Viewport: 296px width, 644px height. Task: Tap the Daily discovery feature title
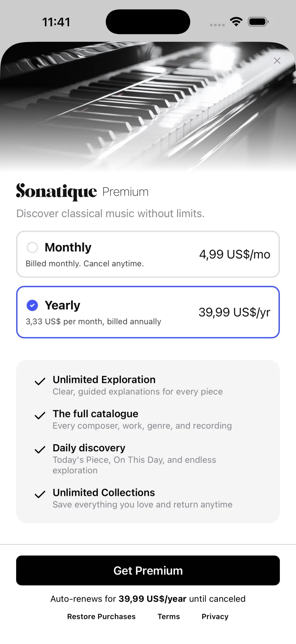[89, 448]
